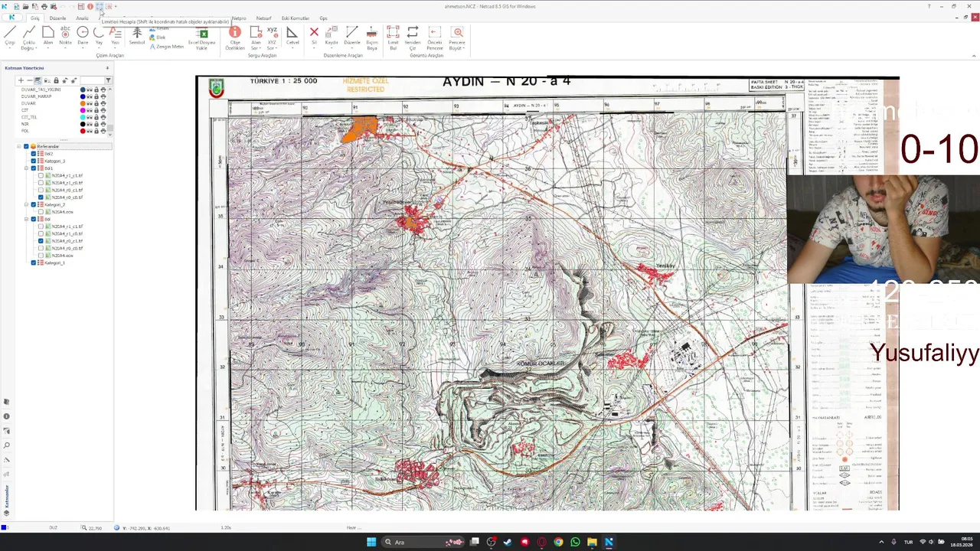Viewport: 980px width, 551px height.
Task: Open the Netsurf tab
Action: [263, 18]
